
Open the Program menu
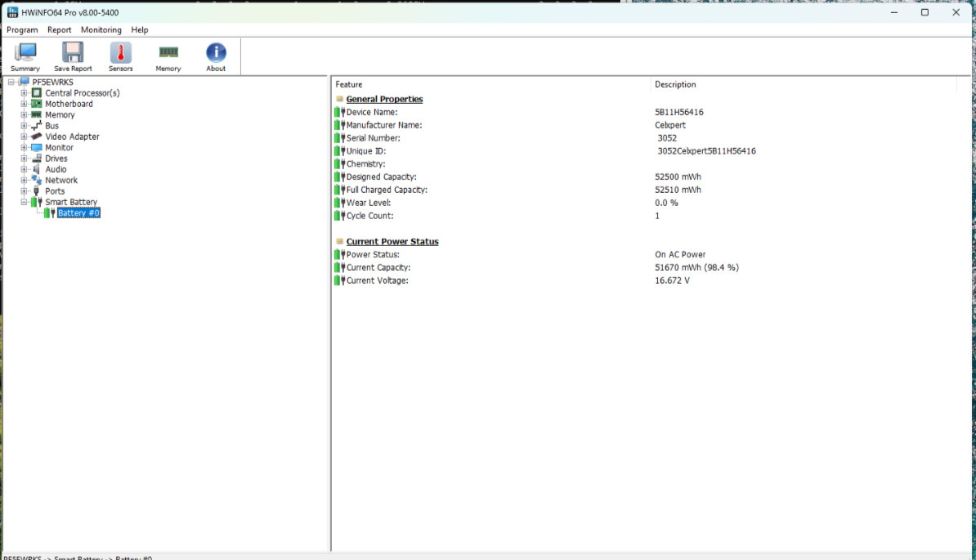click(22, 30)
